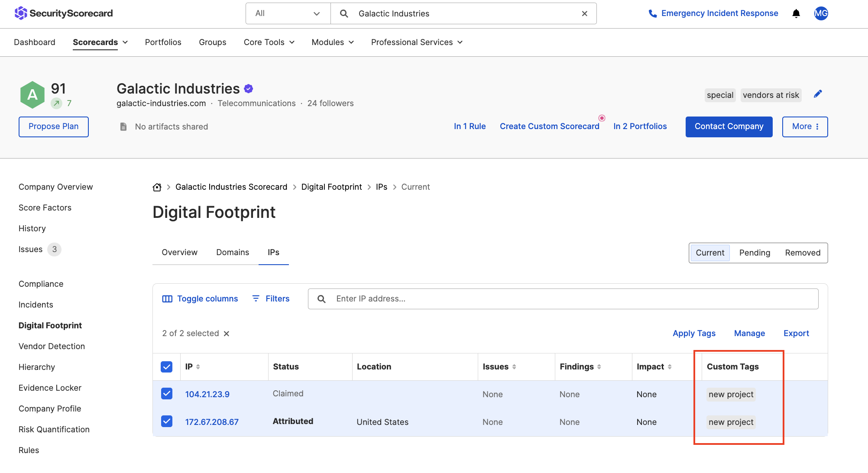The image size is (868, 473).
Task: Open the More actions menu
Action: [x=805, y=127]
